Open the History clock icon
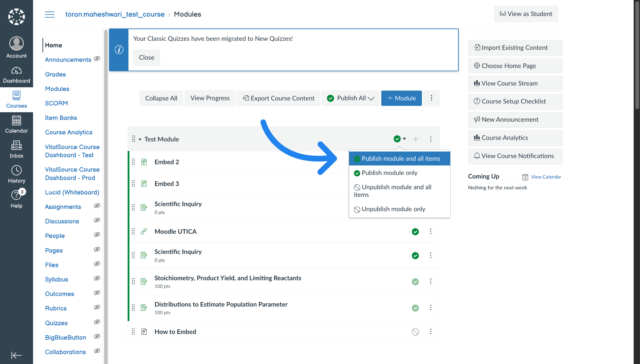 coord(17,175)
